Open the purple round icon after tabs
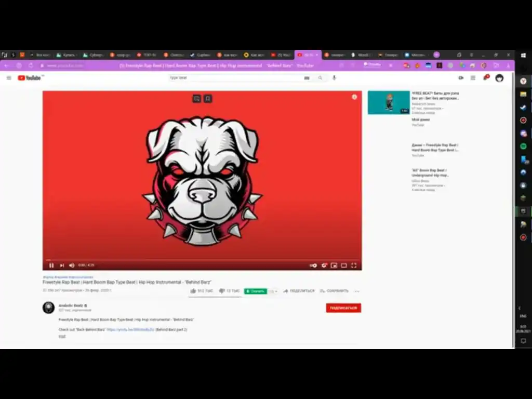 [x=436, y=55]
